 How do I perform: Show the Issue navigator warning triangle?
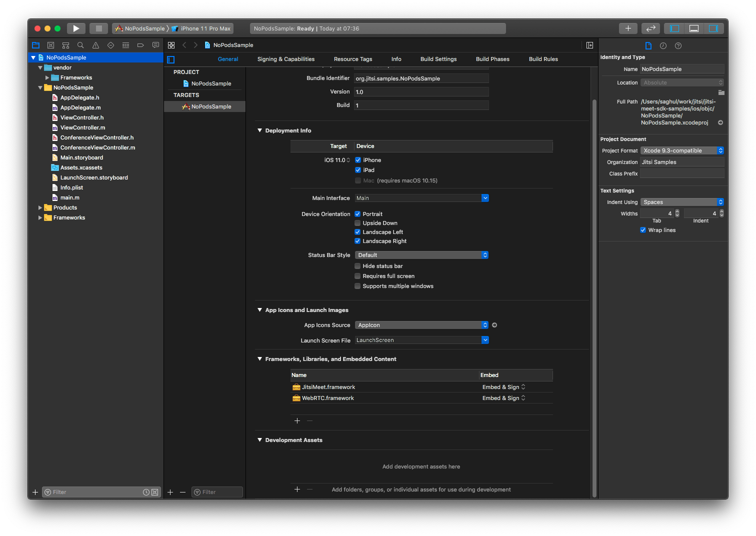(x=95, y=45)
